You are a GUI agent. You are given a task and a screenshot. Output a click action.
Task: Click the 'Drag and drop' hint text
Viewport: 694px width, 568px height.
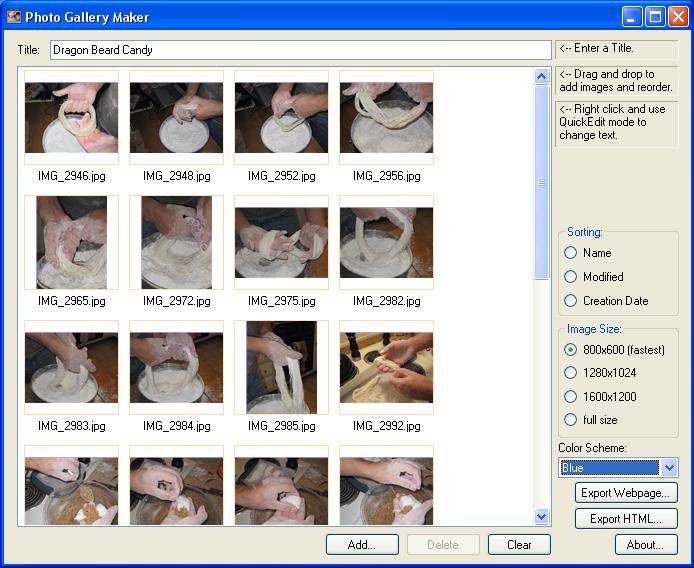616,80
